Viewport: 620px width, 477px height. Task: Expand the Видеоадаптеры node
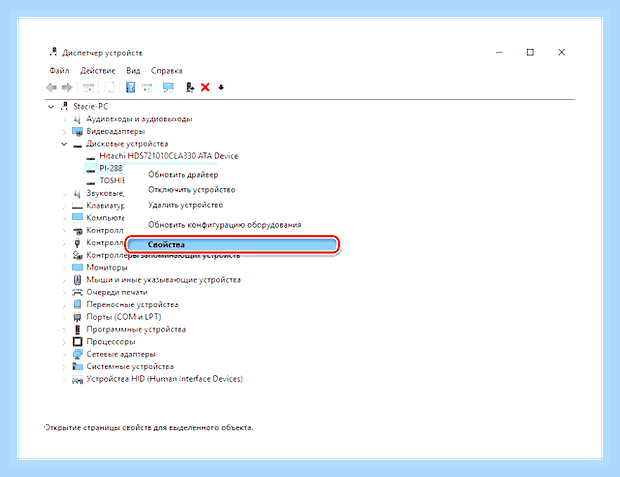(x=64, y=131)
